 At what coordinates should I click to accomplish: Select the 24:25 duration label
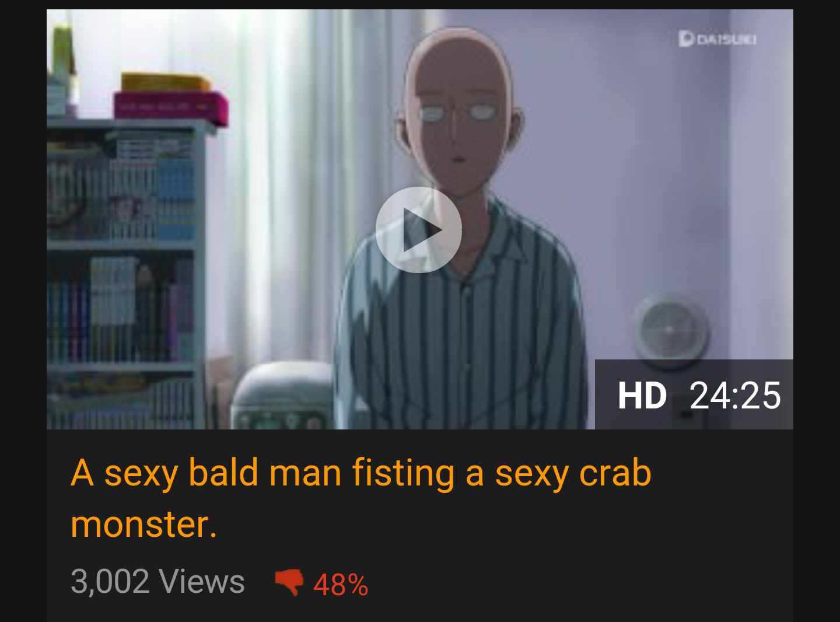[x=735, y=396]
